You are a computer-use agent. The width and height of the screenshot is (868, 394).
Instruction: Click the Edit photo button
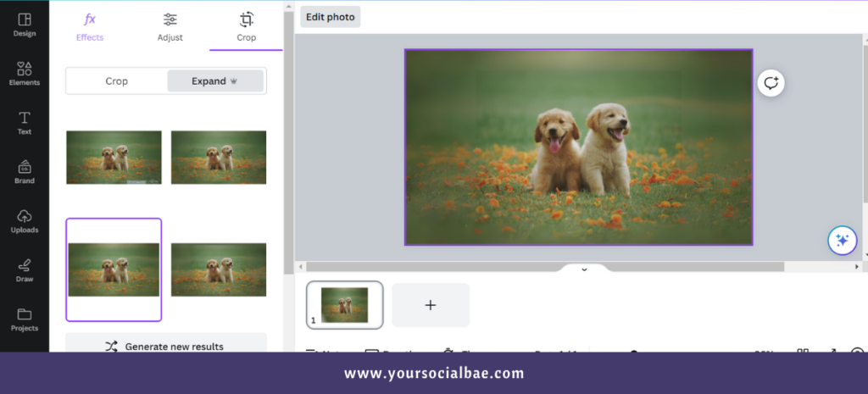(331, 17)
